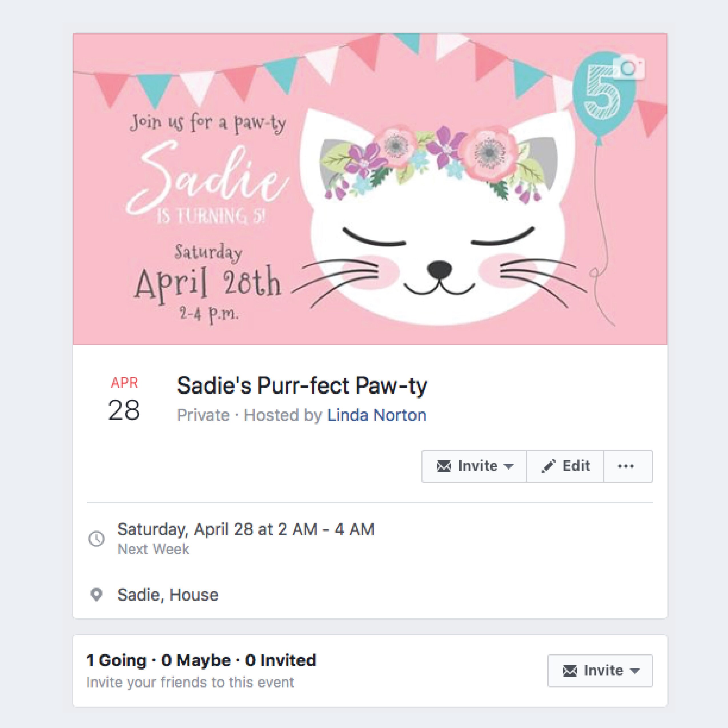Image resolution: width=728 pixels, height=728 pixels.
Task: Click the Saturday, April 28 time text
Action: [246, 529]
